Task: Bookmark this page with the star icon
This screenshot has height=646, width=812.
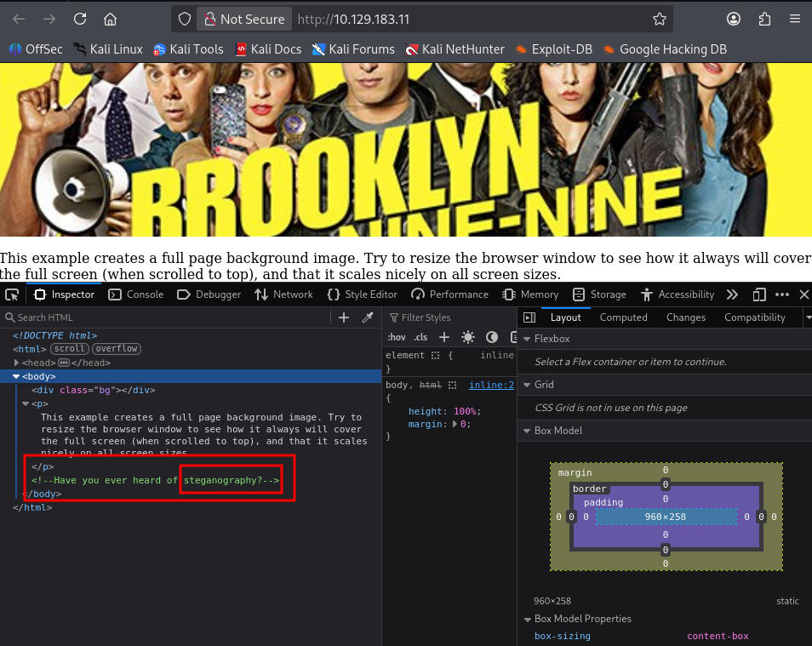Action: point(660,20)
